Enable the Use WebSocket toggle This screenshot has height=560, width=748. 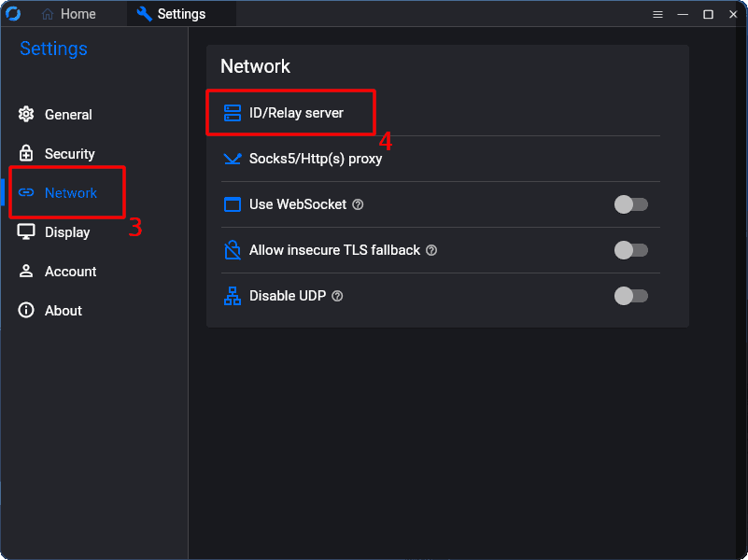coord(630,204)
